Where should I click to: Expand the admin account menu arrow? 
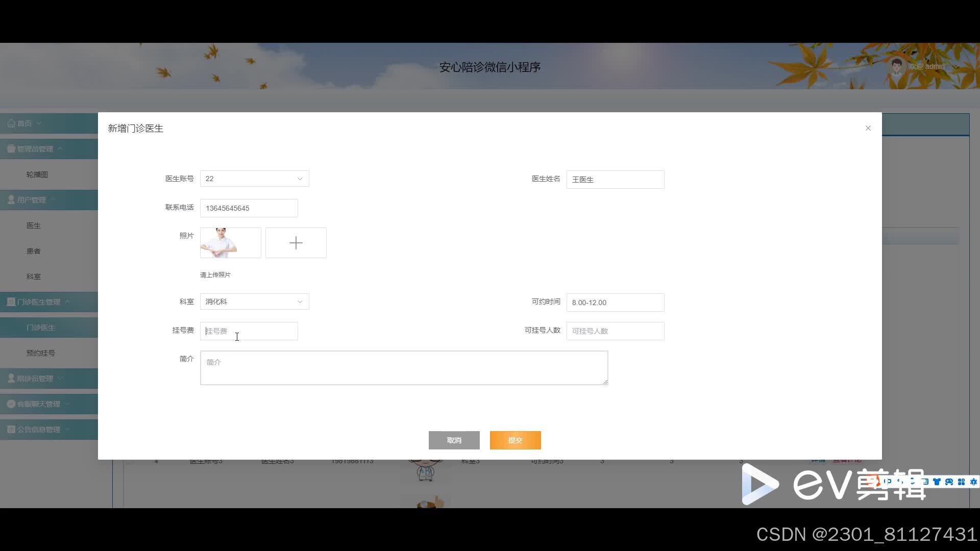(955, 67)
